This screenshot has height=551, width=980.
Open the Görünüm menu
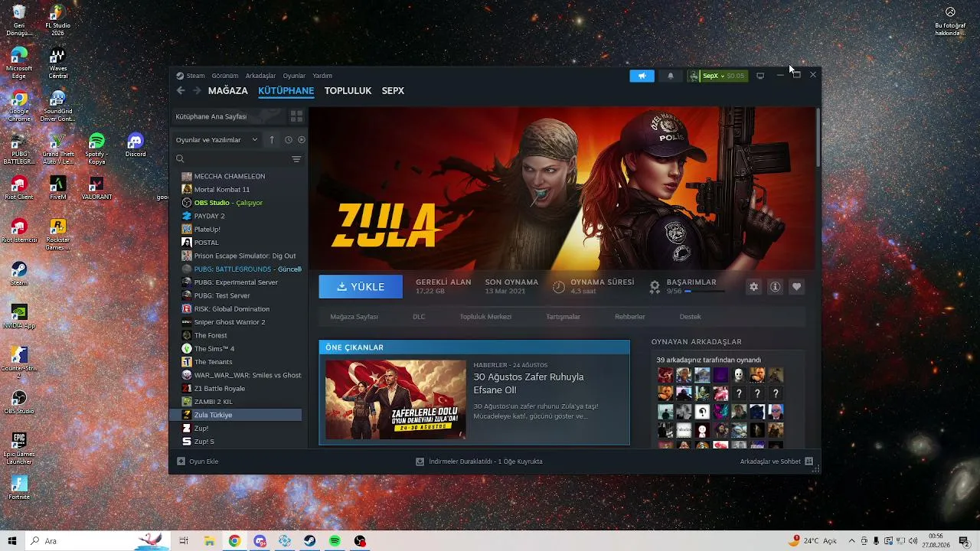click(225, 76)
